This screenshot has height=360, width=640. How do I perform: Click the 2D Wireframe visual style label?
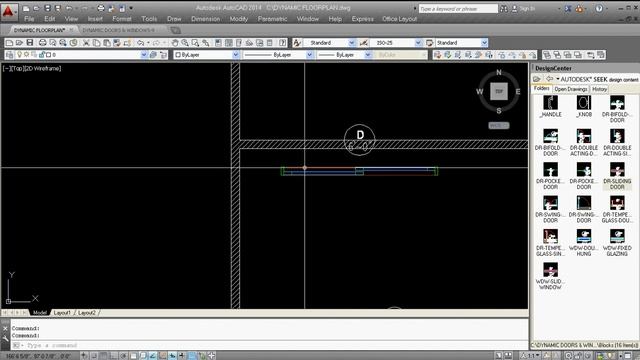(43, 69)
